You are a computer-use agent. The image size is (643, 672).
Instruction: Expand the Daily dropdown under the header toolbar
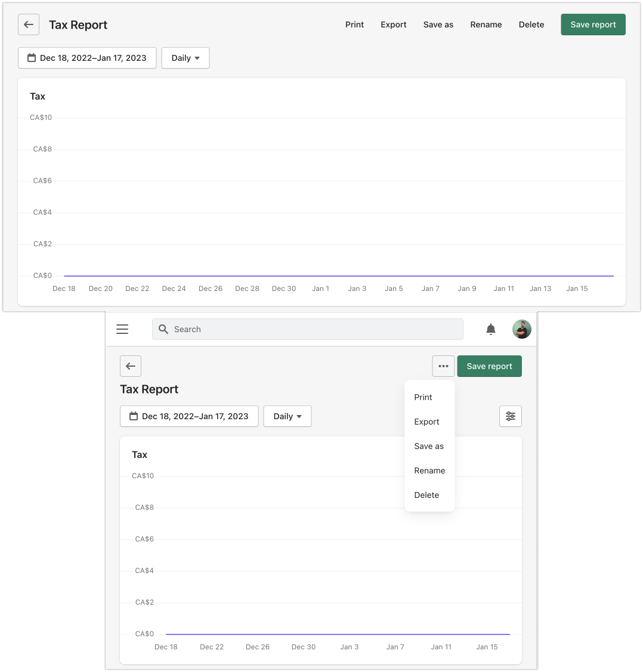click(186, 58)
